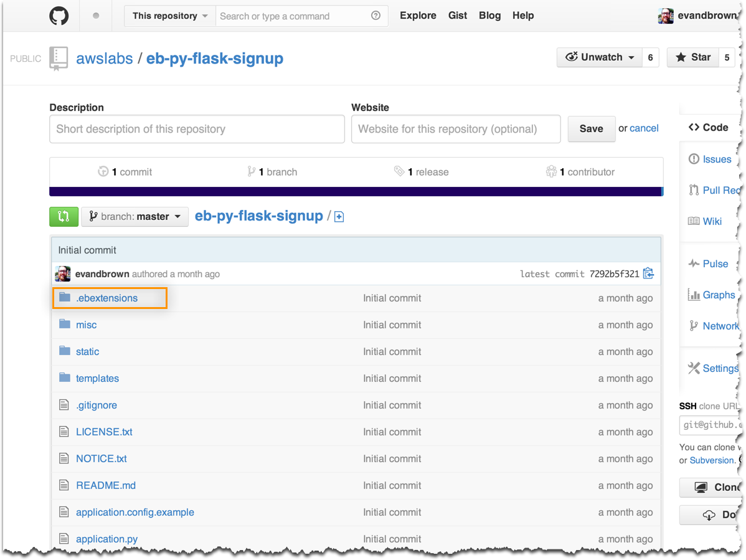Click the LICENSE.txt file icon
The height and width of the screenshot is (560, 746).
pos(64,432)
